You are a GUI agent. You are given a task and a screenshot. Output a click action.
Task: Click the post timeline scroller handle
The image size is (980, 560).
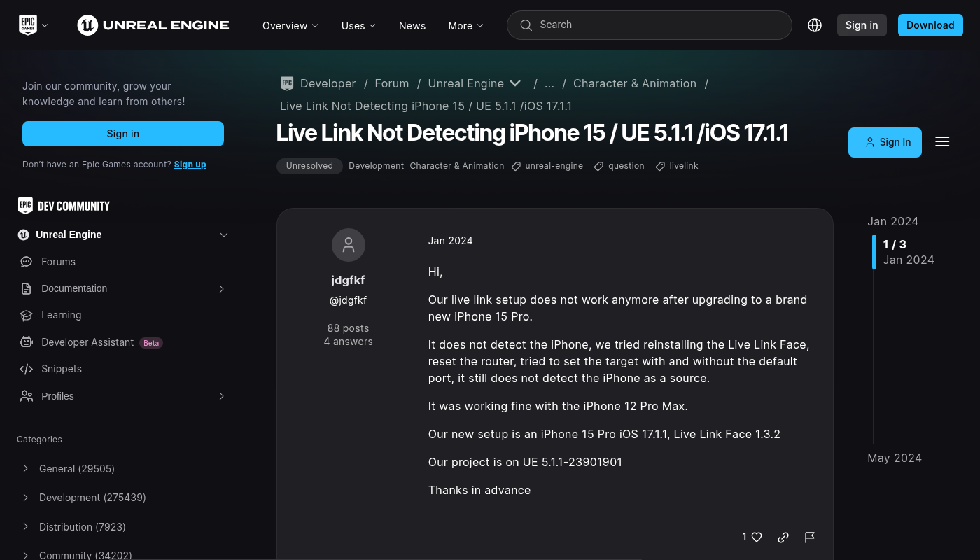(x=874, y=252)
